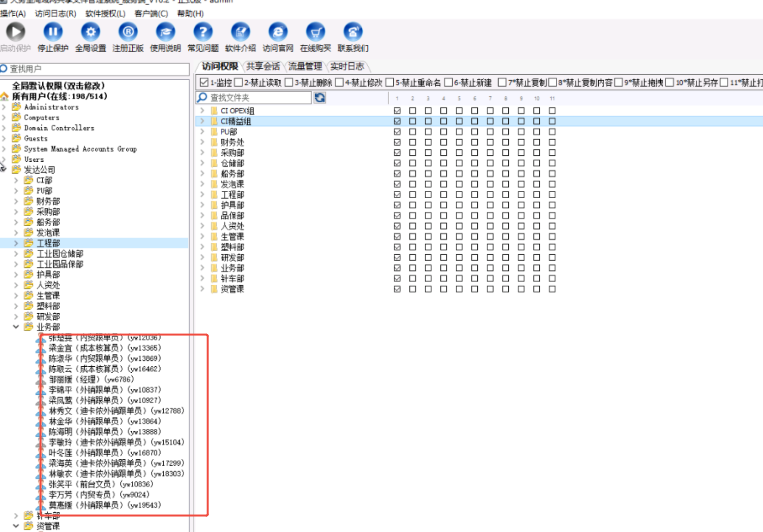The image size is (763, 532).
Task: Switch to the 共享会话 tab
Action: pyautogui.click(x=263, y=66)
